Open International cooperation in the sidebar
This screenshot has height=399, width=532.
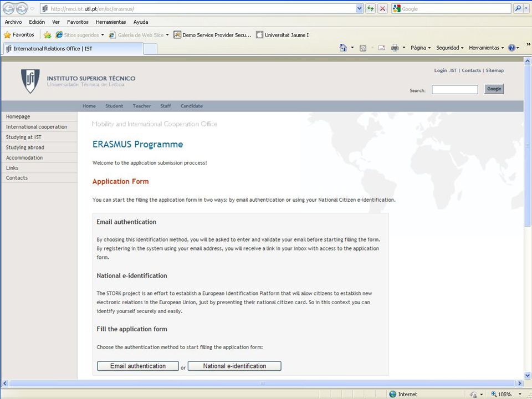(x=39, y=126)
